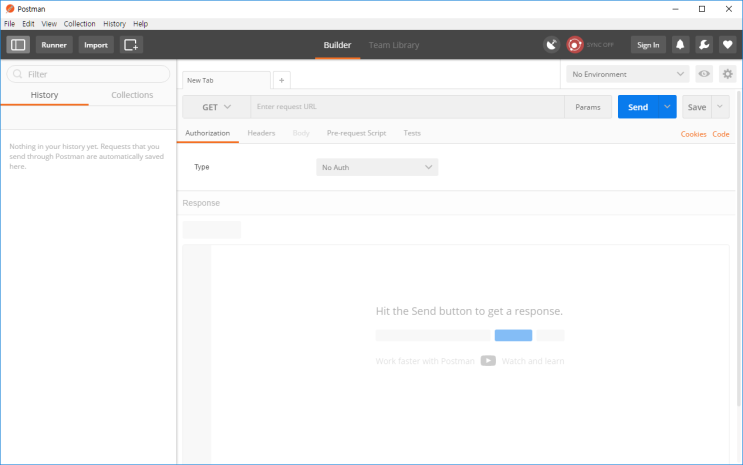The height and width of the screenshot is (465, 743).
Task: Open manage environments gear icon
Action: click(x=727, y=74)
